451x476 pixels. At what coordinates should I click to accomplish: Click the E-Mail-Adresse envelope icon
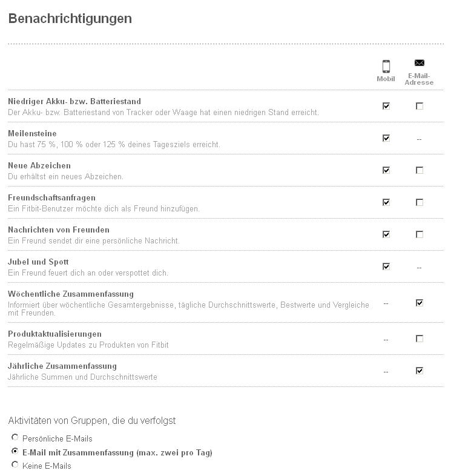[x=419, y=63]
